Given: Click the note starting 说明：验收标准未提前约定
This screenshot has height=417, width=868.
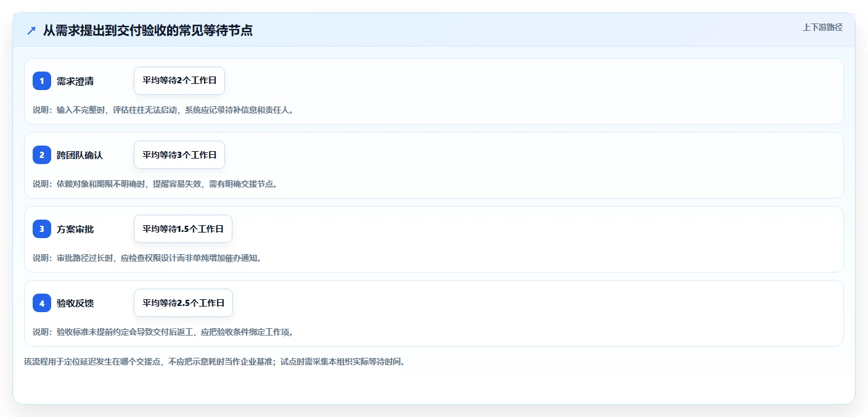Looking at the screenshot, I should click(163, 332).
